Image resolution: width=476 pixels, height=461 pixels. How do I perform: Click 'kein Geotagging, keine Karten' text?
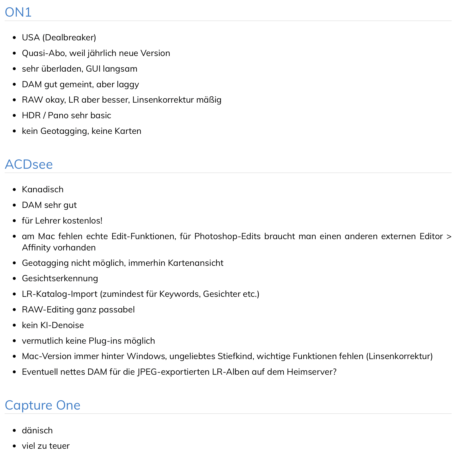click(82, 131)
